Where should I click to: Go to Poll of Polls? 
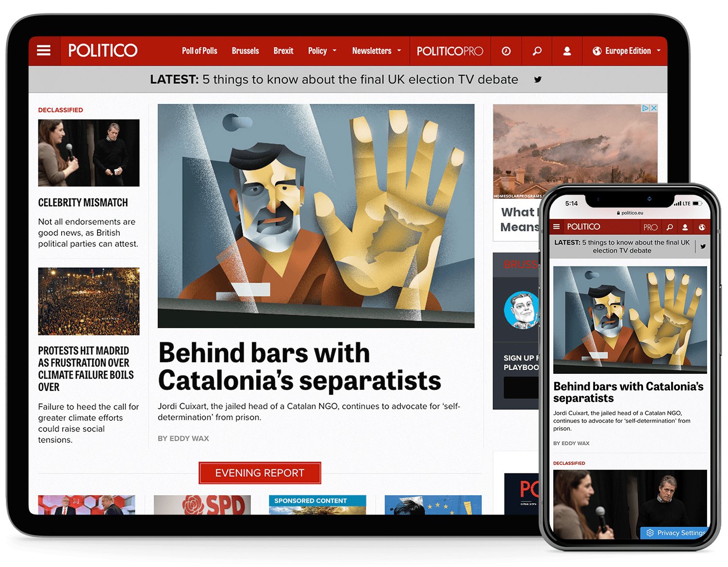tap(199, 51)
